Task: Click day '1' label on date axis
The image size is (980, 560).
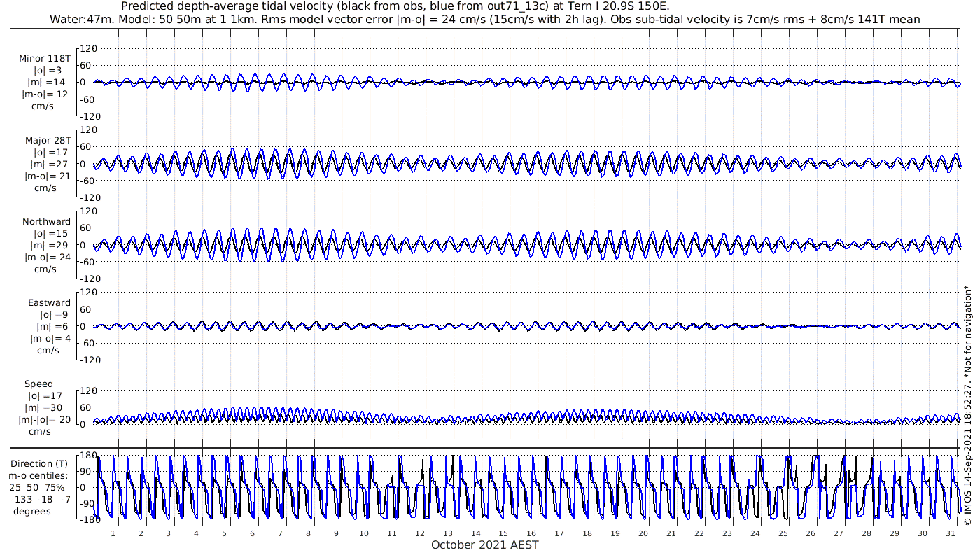Action: 113,533
